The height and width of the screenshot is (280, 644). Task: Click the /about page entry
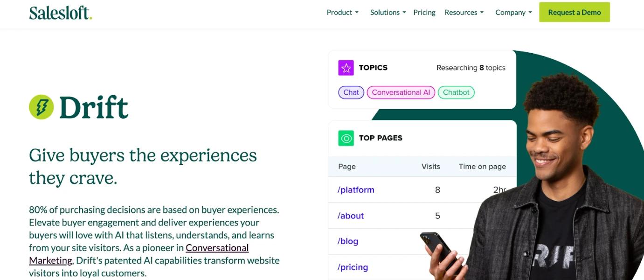pyautogui.click(x=351, y=216)
